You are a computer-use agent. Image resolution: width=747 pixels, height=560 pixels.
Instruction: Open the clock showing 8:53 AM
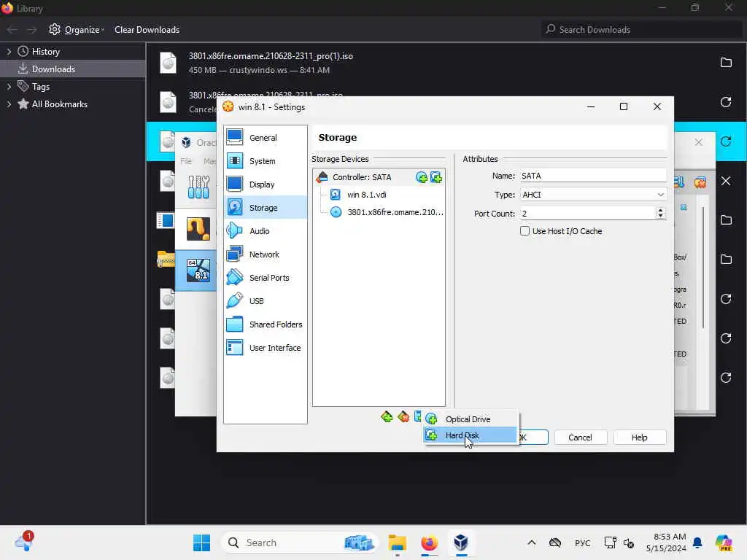(x=665, y=542)
